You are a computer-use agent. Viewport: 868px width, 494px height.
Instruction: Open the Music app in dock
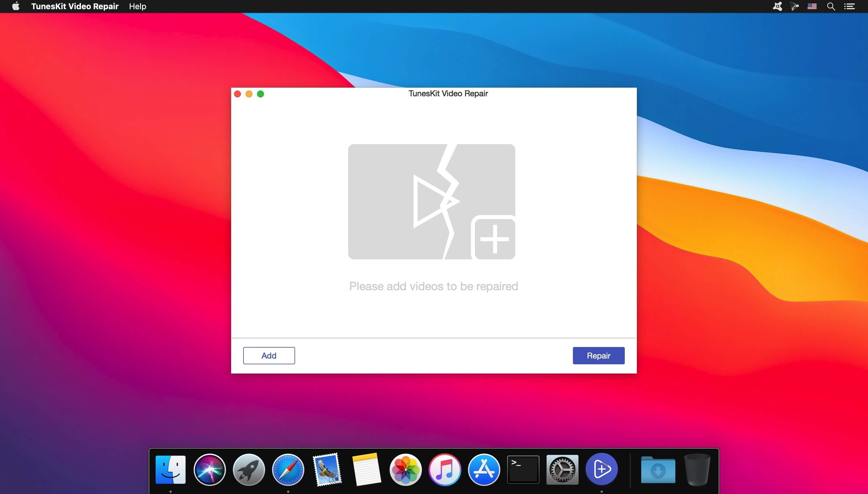445,469
